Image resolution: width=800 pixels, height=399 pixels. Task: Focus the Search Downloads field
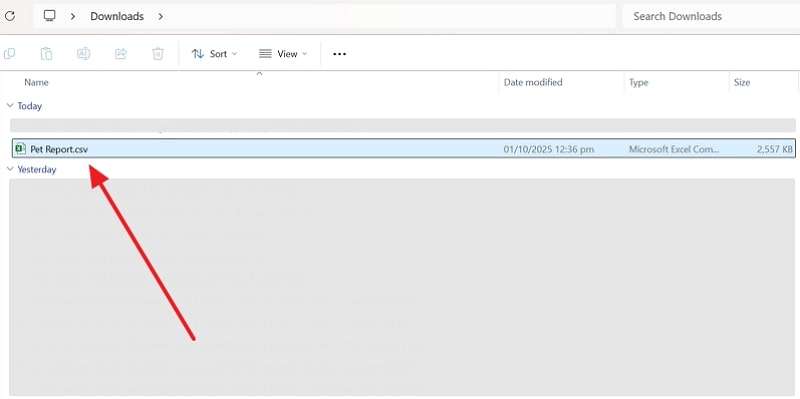pos(711,16)
